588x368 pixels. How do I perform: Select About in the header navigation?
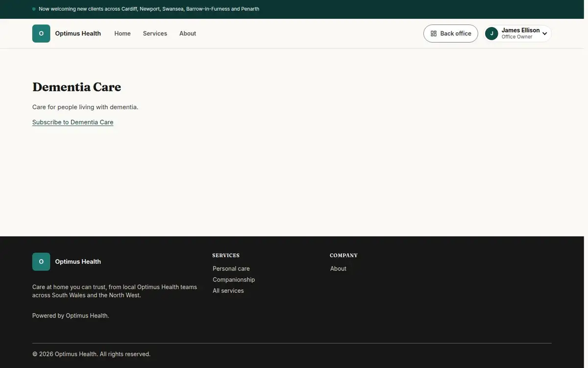pos(188,33)
